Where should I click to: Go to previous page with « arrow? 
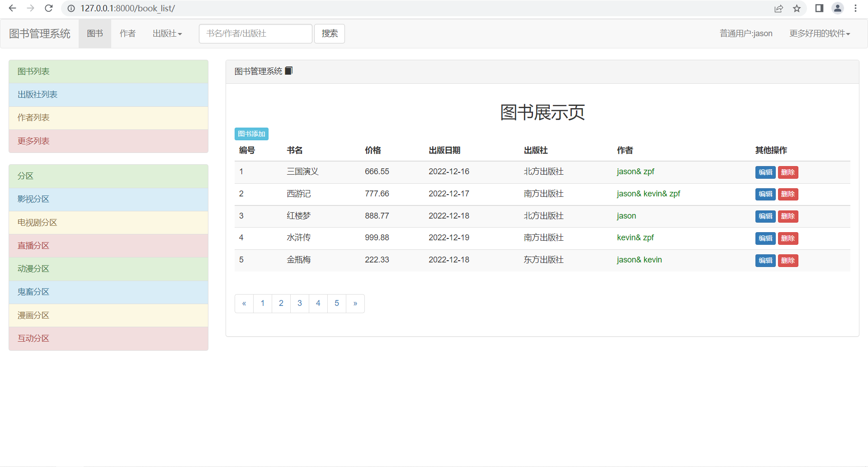[244, 304]
